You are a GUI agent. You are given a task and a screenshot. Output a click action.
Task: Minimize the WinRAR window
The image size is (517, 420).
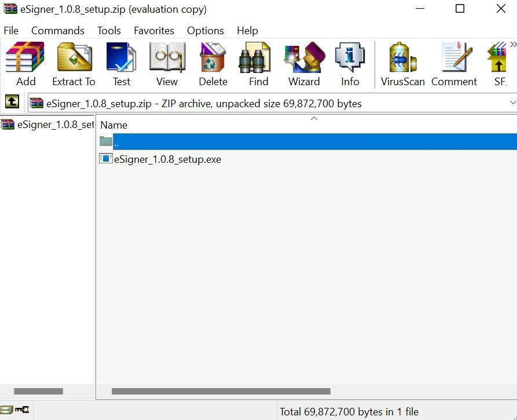pyautogui.click(x=420, y=9)
